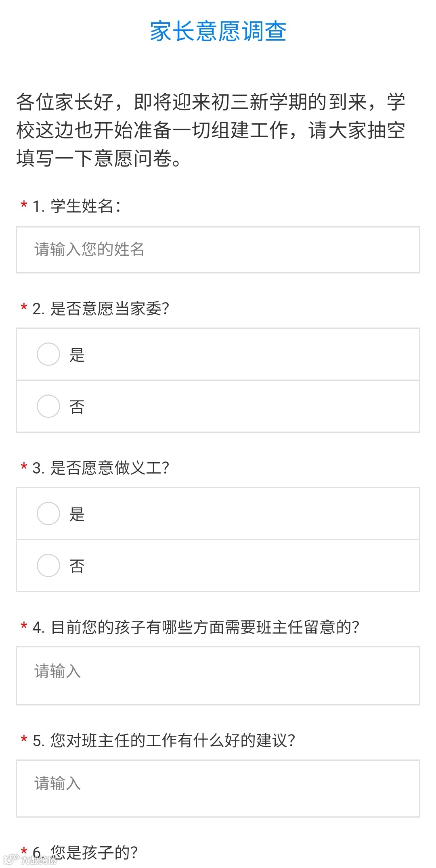436x868 pixels.
Task: Click the question 4 label text
Action: pos(196,627)
